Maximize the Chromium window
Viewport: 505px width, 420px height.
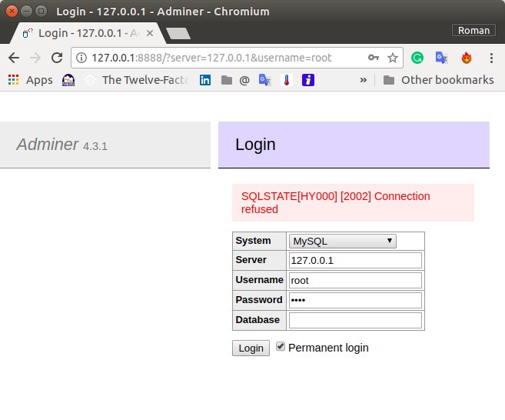pyautogui.click(x=41, y=12)
